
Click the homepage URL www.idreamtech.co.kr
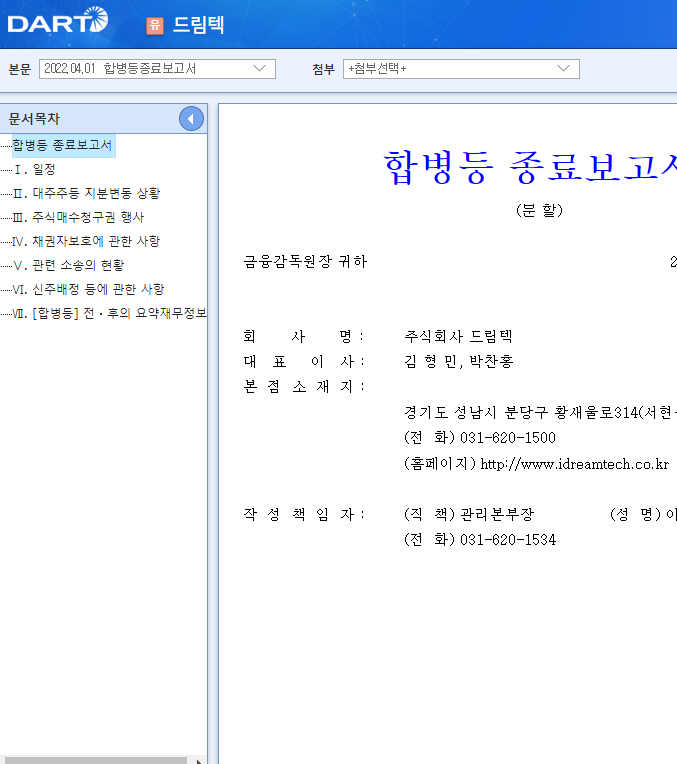(x=575, y=464)
